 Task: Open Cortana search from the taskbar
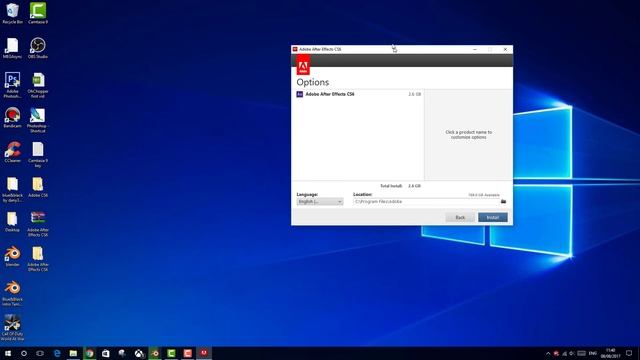pos(24,353)
